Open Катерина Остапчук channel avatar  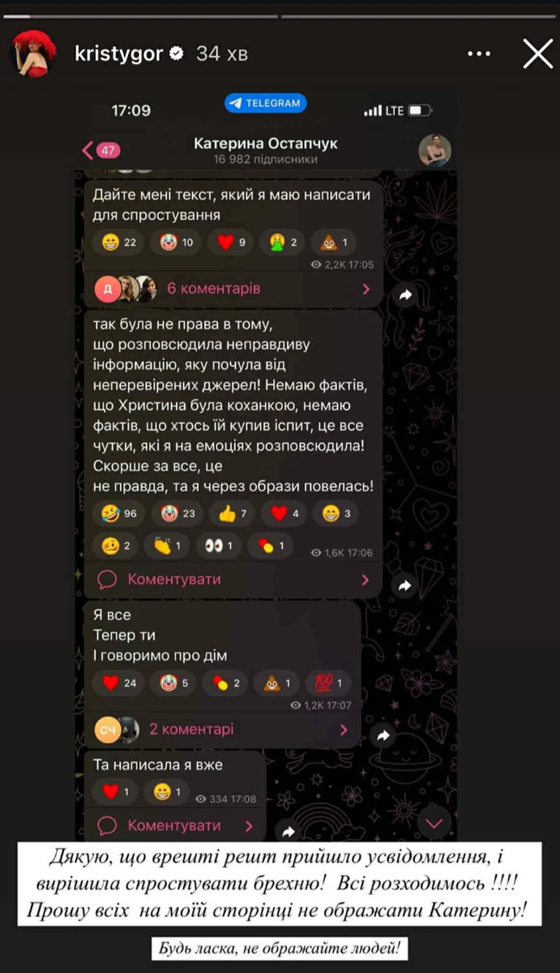click(434, 151)
